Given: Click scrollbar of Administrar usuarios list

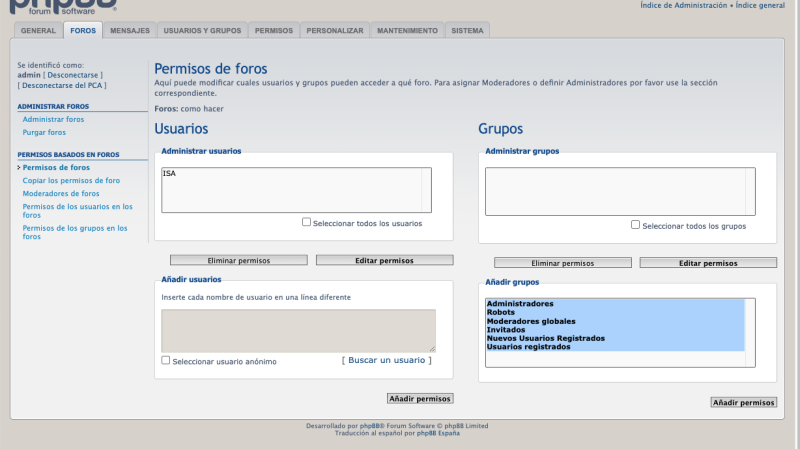Looking at the screenshot, I should [426, 190].
